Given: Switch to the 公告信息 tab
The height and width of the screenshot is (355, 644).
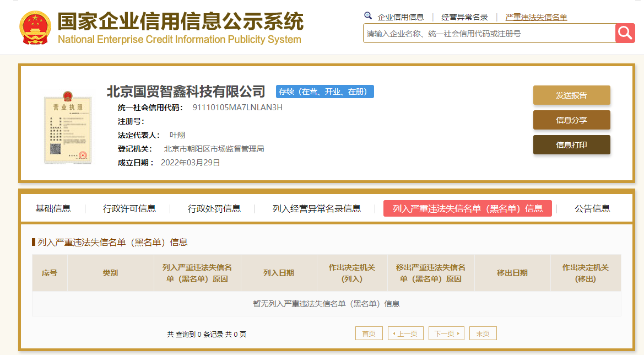Looking at the screenshot, I should point(592,209).
